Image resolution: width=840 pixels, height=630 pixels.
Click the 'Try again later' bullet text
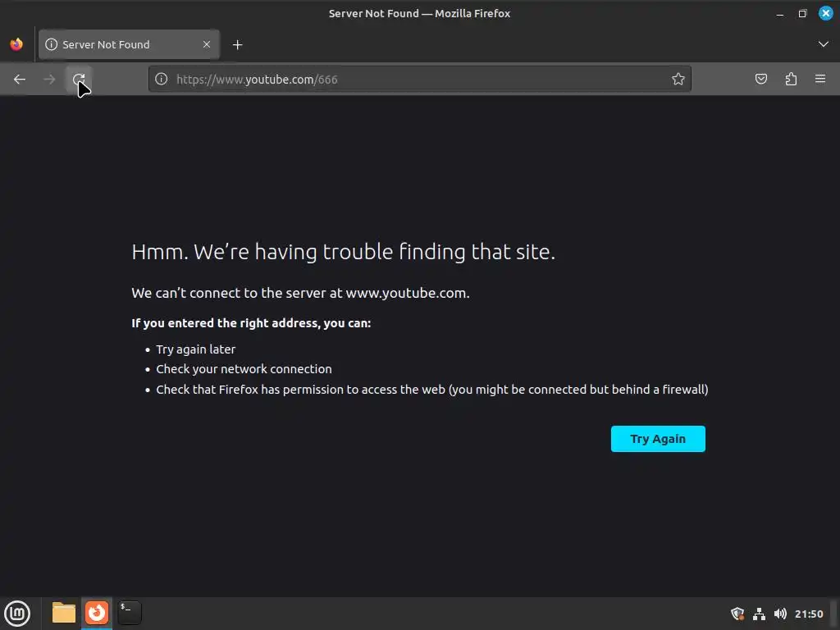point(195,349)
